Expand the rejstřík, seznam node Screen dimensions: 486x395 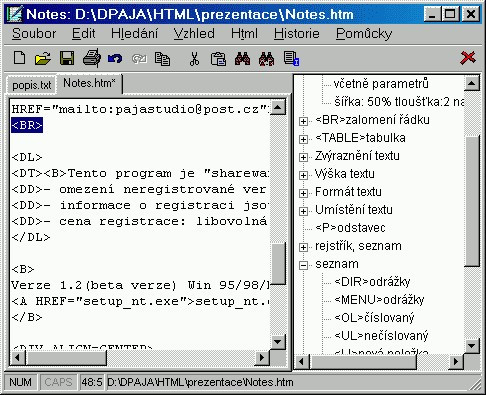[303, 247]
